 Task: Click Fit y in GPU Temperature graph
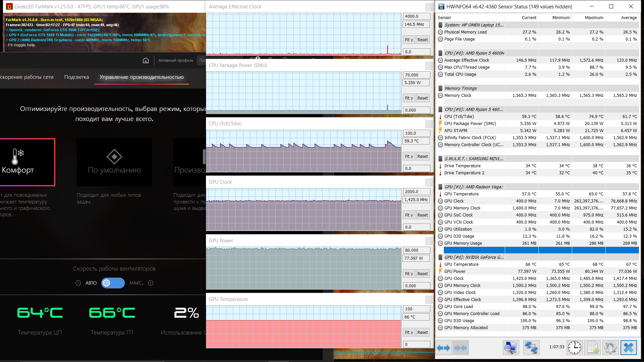(409, 332)
